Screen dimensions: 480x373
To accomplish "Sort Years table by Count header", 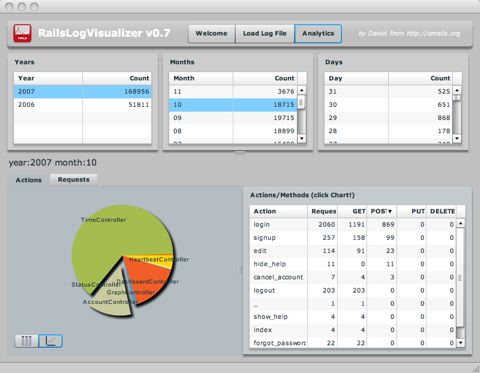I will point(117,78).
